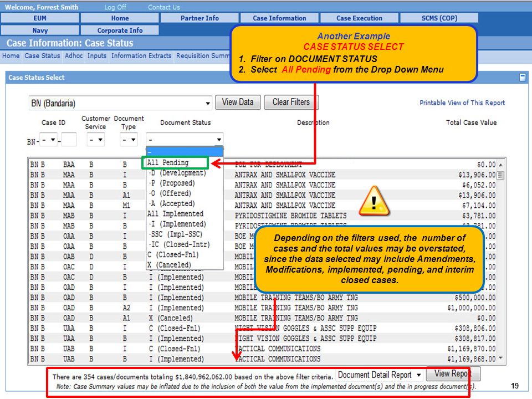Select the row valued $308,817.00

tap(263, 338)
